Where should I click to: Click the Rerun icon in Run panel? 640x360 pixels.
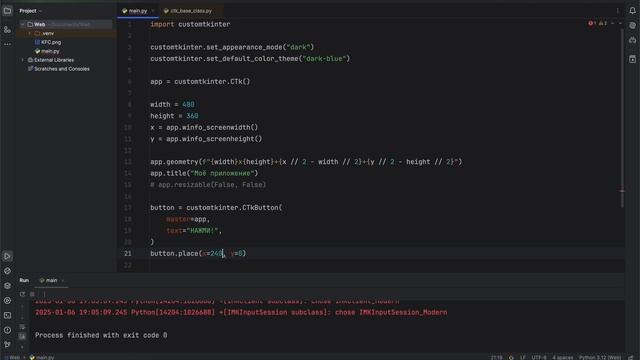[22, 294]
